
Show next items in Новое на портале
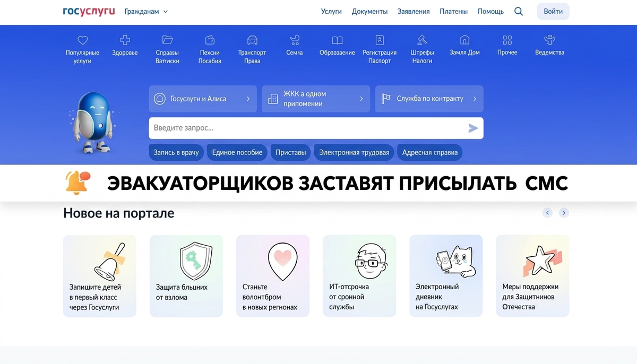tap(564, 213)
